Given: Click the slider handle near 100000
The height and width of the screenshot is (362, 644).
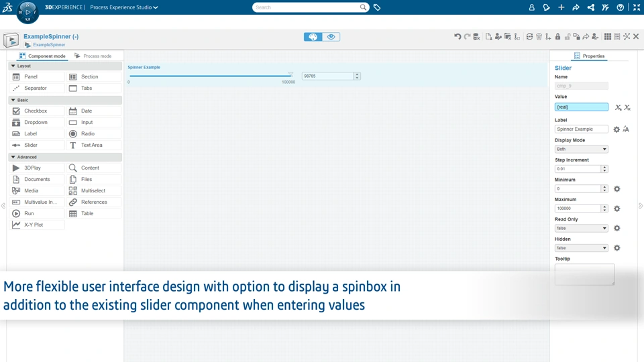Looking at the screenshot, I should [x=290, y=74].
